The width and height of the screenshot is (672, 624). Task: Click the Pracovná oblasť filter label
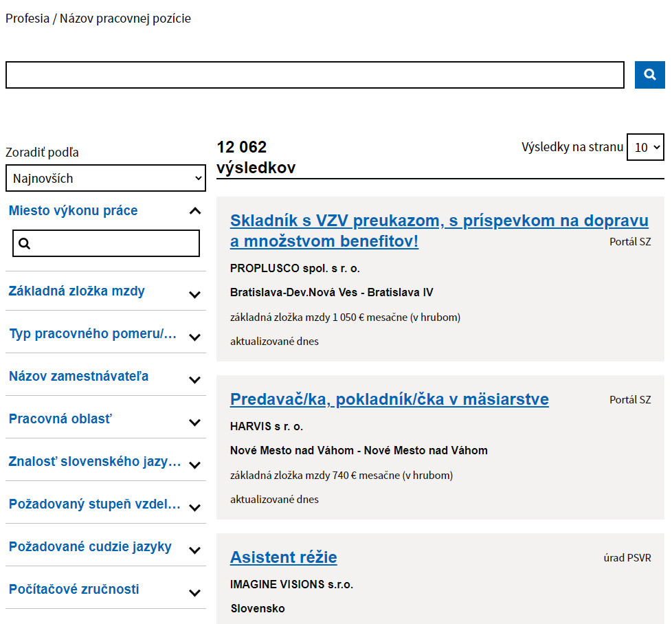click(x=60, y=419)
